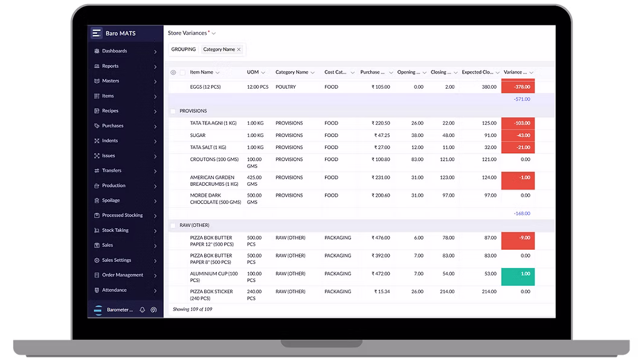
Task: Click the green 1.00 variance cell
Action: [518, 277]
